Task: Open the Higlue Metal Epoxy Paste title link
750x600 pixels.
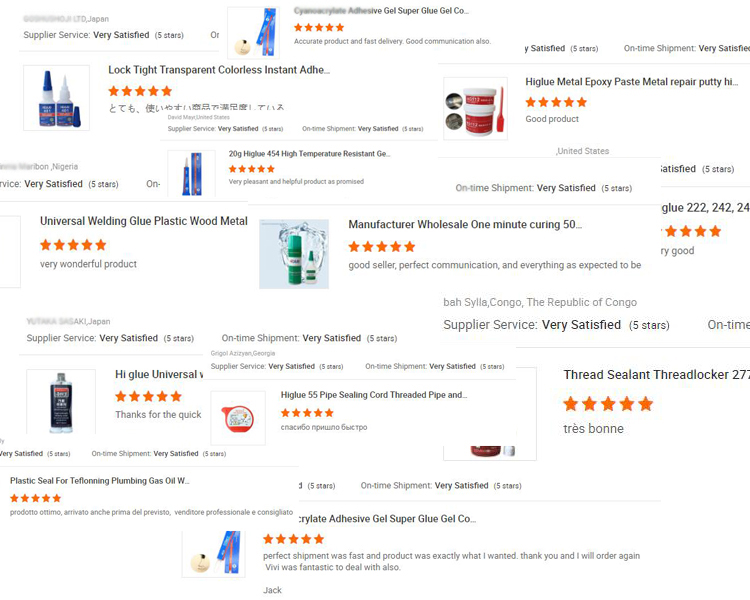Action: pos(631,82)
